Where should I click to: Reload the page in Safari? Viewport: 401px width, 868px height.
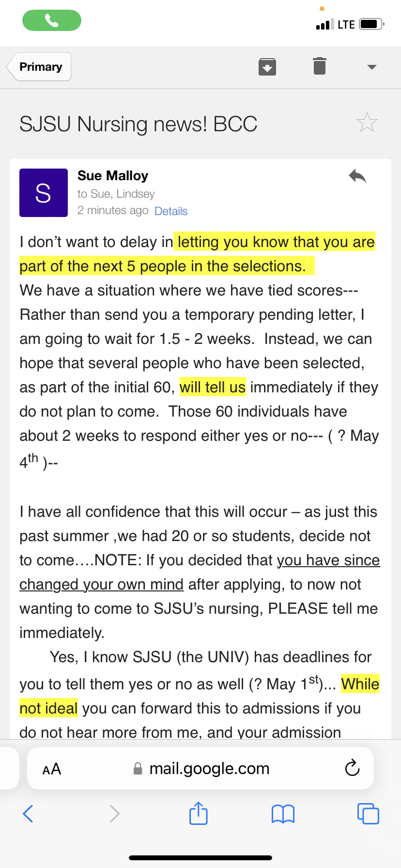(x=352, y=768)
